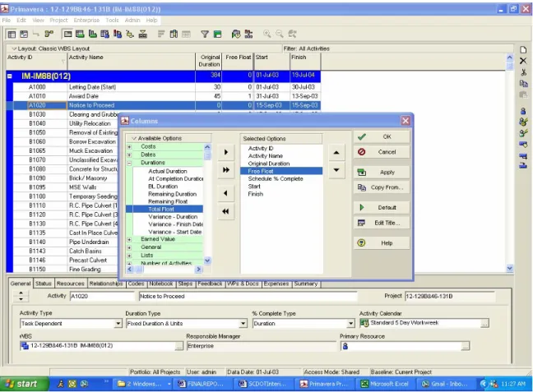Image resolution: width=533 pixels, height=392 pixels.
Task: Select Schedule % Complete in Selected Options
Action: pyautogui.click(x=276, y=178)
